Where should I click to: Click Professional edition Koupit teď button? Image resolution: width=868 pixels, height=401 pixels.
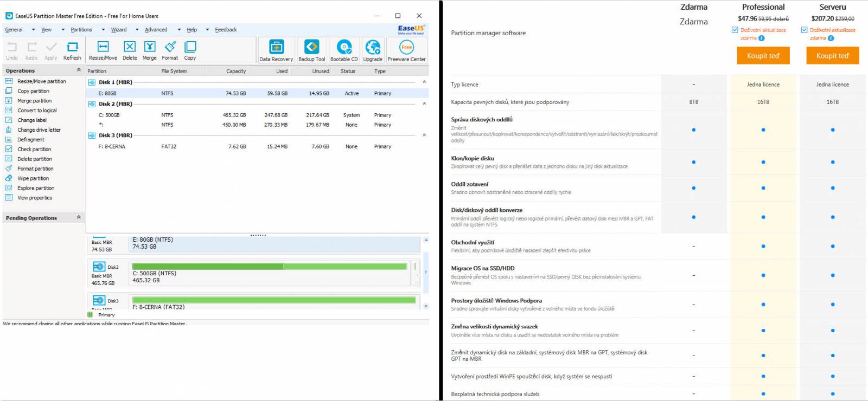763,56
